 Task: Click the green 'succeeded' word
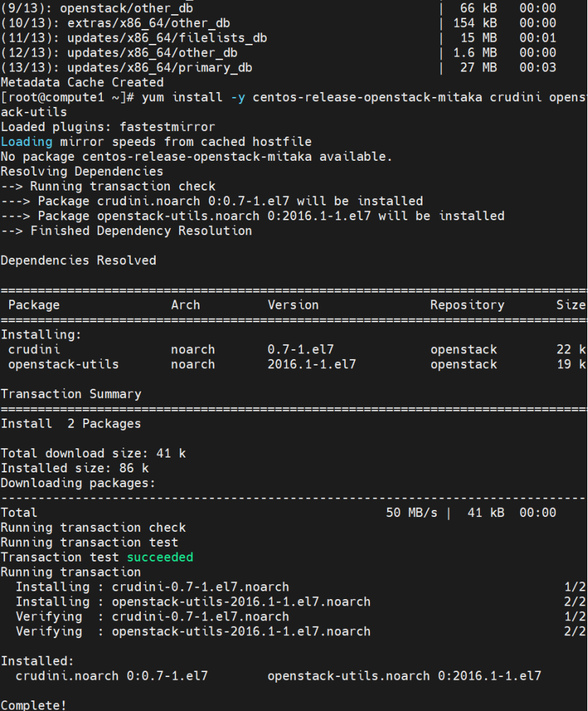pyautogui.click(x=160, y=557)
